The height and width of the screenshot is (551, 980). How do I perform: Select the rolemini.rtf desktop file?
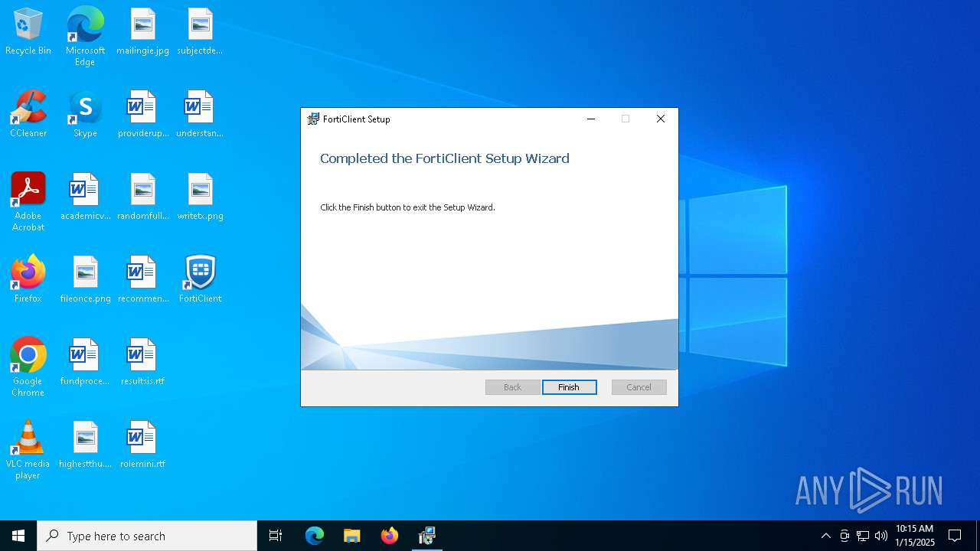pos(142,445)
